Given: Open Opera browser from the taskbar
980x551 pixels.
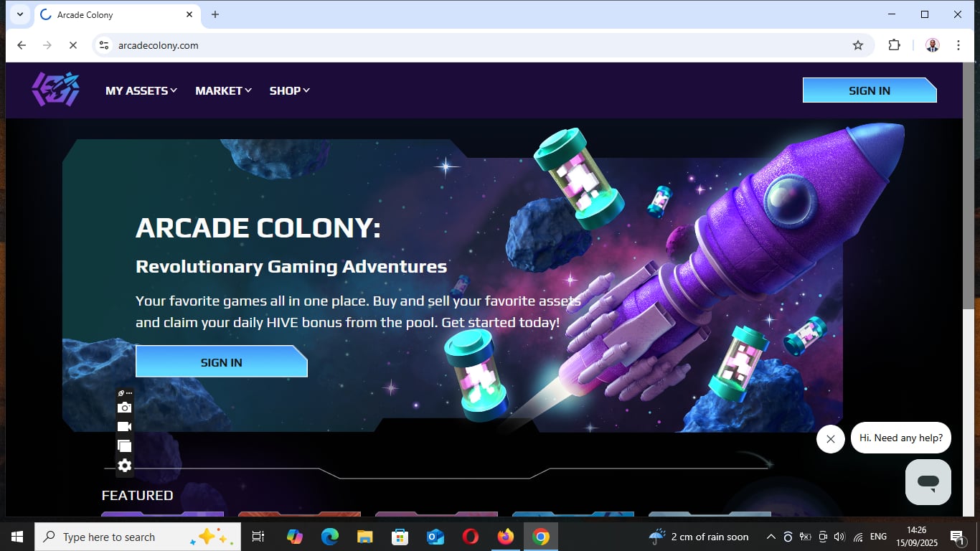Looking at the screenshot, I should coord(471,537).
